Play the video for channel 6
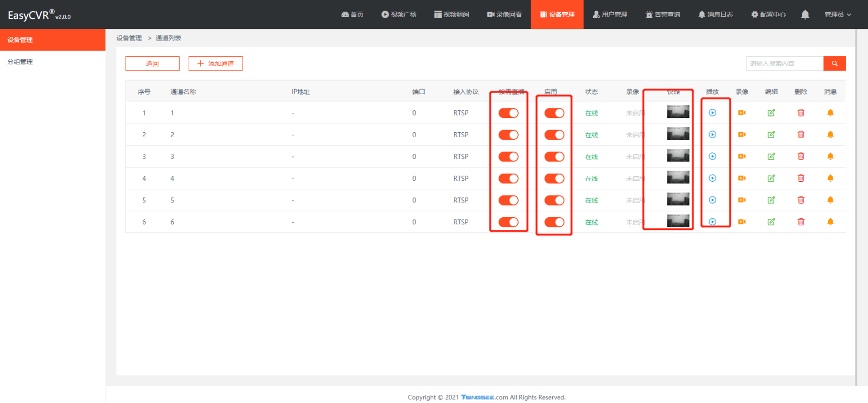This screenshot has width=868, height=403. tap(712, 222)
